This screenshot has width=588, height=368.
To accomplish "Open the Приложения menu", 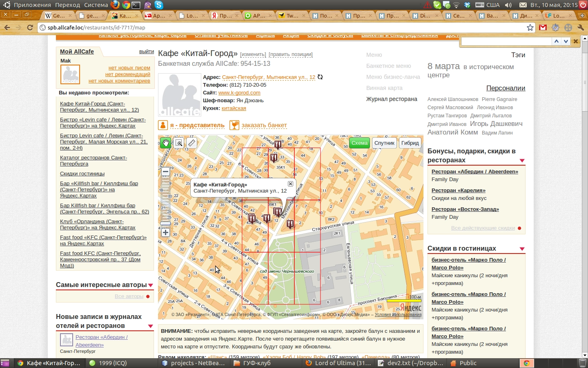I will tap(32, 5).
